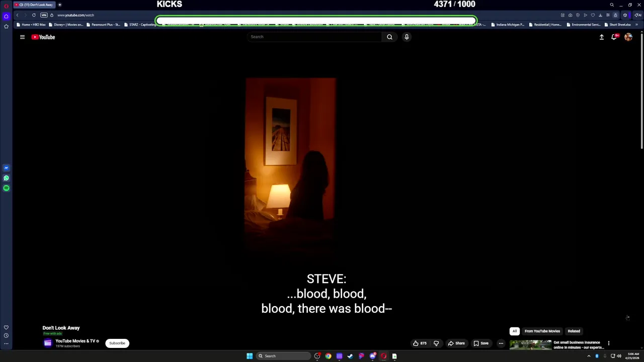644x362 pixels.
Task: Open the YouTube Create upload icon
Action: (601, 37)
